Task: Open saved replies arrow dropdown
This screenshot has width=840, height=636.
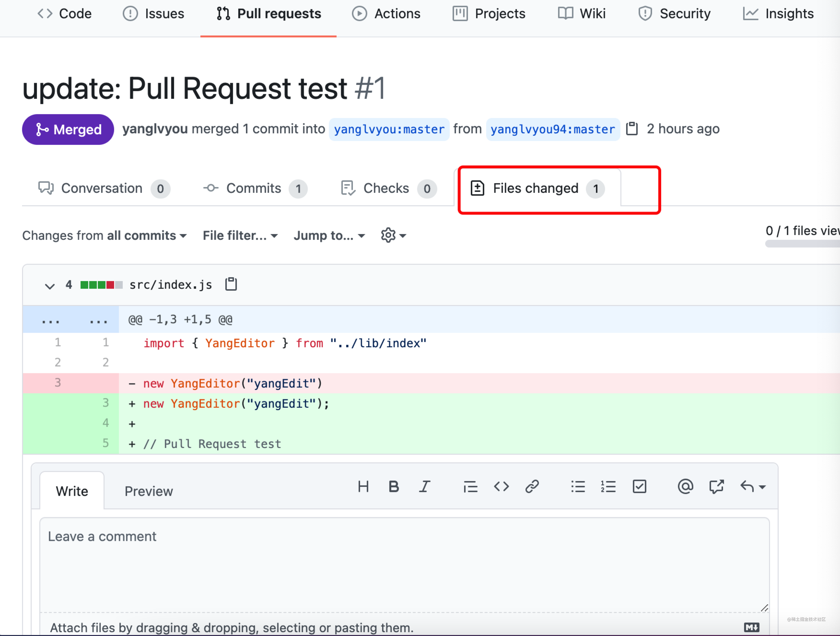Action: click(753, 487)
